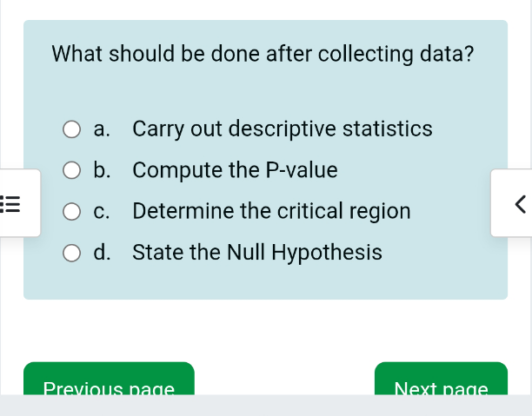Image resolution: width=532 pixels, height=416 pixels.
Task: Open the quiz navigation list icon
Action: pyautogui.click(x=12, y=204)
